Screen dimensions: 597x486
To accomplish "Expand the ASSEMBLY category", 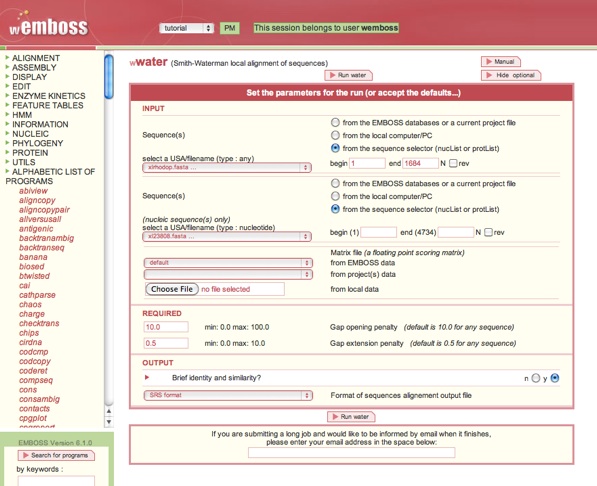I will (x=34, y=67).
